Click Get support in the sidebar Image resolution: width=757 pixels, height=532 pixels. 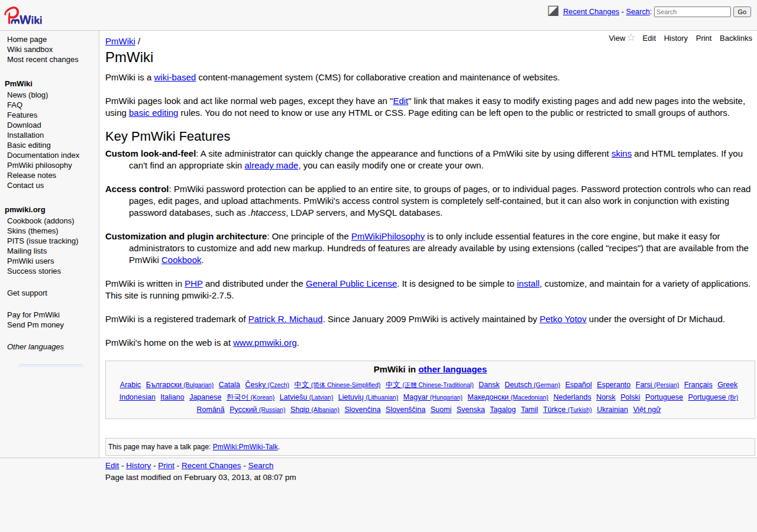27,293
